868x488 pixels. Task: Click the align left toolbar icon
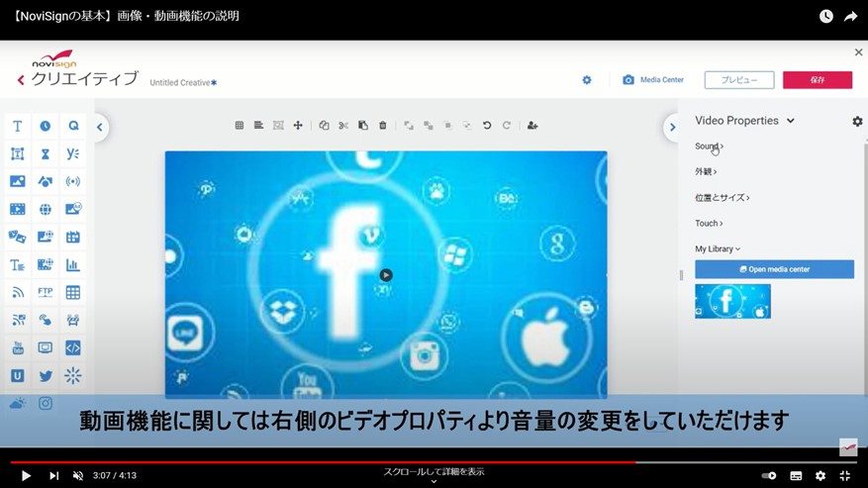click(x=258, y=126)
